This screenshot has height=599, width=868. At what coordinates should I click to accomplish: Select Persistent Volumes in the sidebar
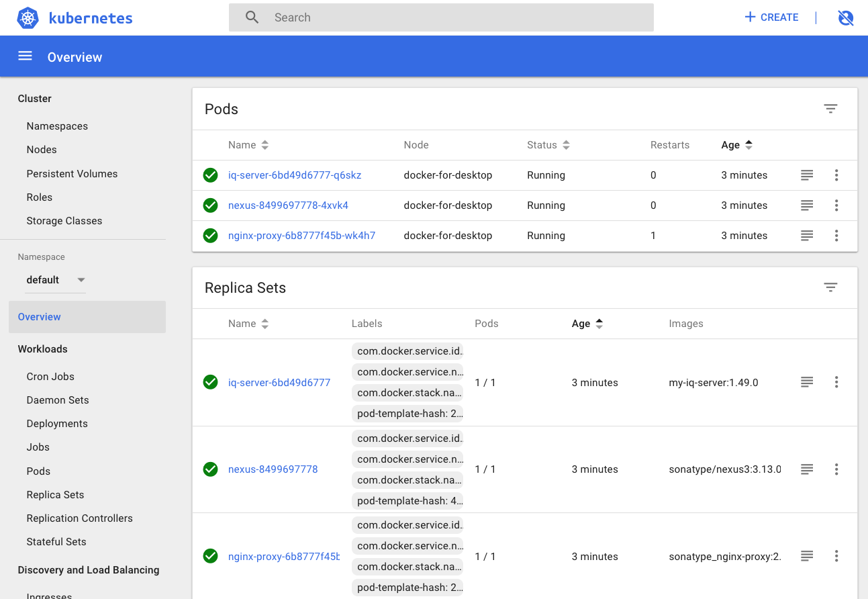(72, 174)
